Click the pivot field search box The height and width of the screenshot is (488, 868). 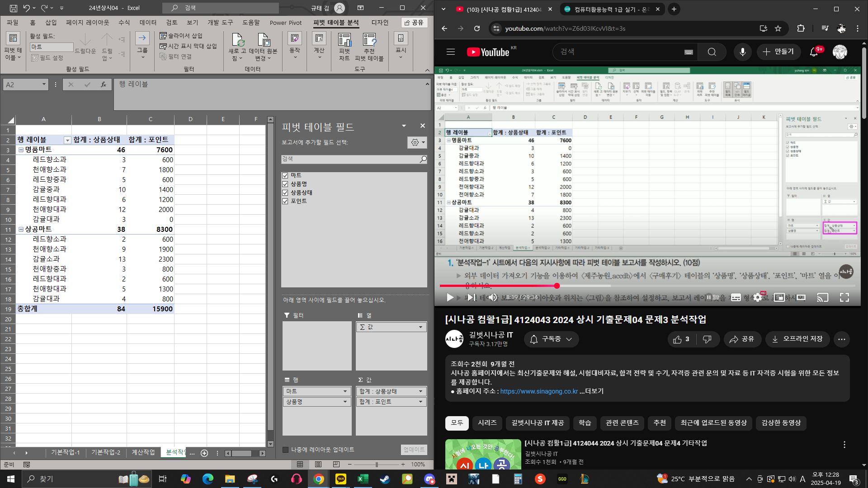[350, 159]
